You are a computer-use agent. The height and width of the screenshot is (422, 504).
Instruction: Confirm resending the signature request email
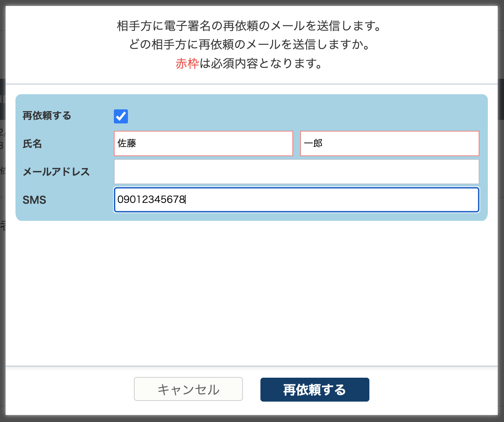(314, 390)
